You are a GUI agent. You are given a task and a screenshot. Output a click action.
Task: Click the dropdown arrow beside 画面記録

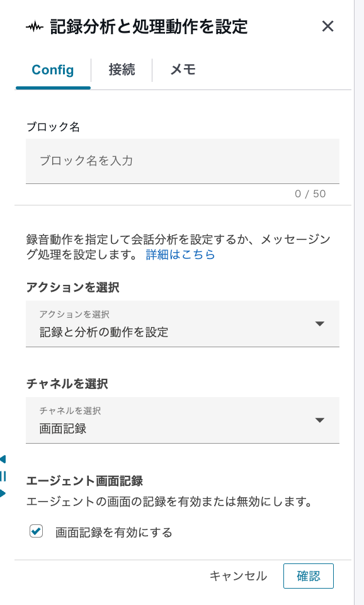(321, 420)
